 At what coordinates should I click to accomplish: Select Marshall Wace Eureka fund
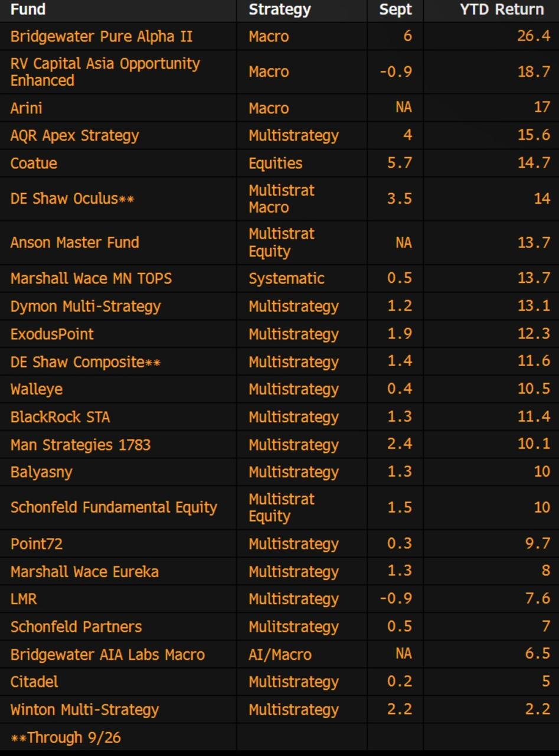(84, 572)
